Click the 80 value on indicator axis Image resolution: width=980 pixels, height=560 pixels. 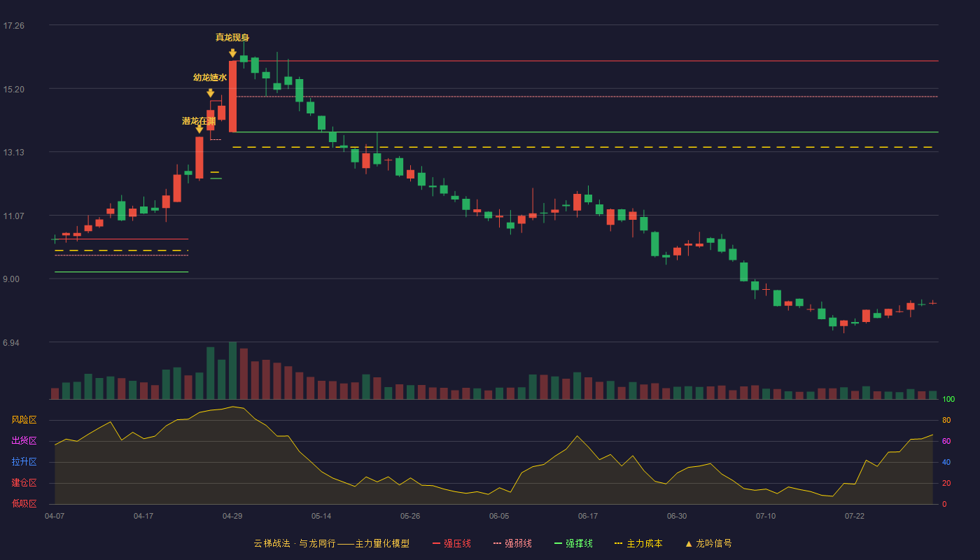[946, 420]
